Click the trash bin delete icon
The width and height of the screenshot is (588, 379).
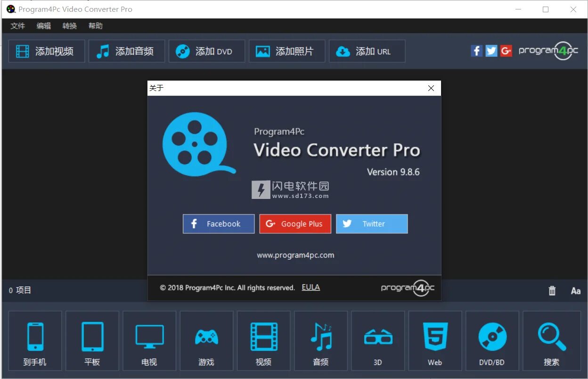point(552,291)
